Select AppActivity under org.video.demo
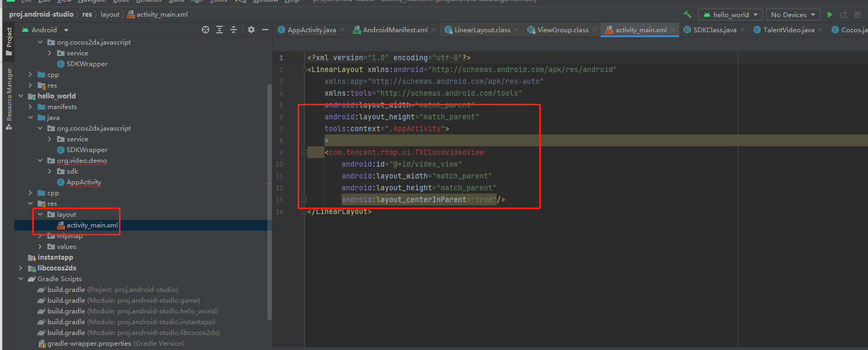The image size is (868, 350). pyautogui.click(x=84, y=182)
